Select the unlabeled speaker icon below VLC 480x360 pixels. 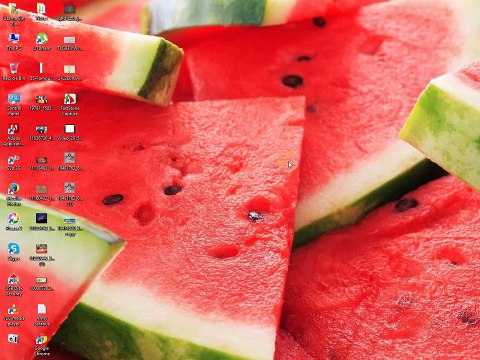coord(13,339)
